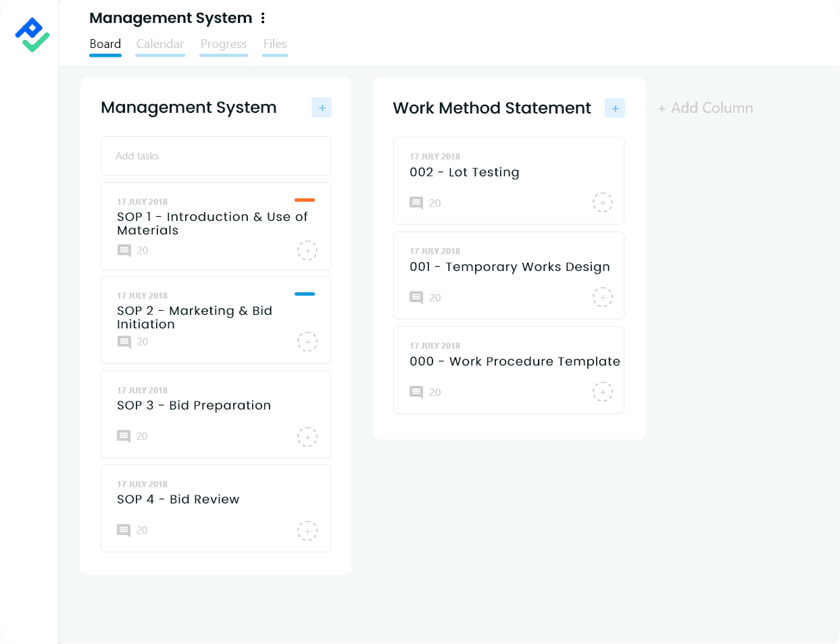Click comment count 20 on Work Procedure Template card
Screen dimensions: 840x644
[x=435, y=393]
